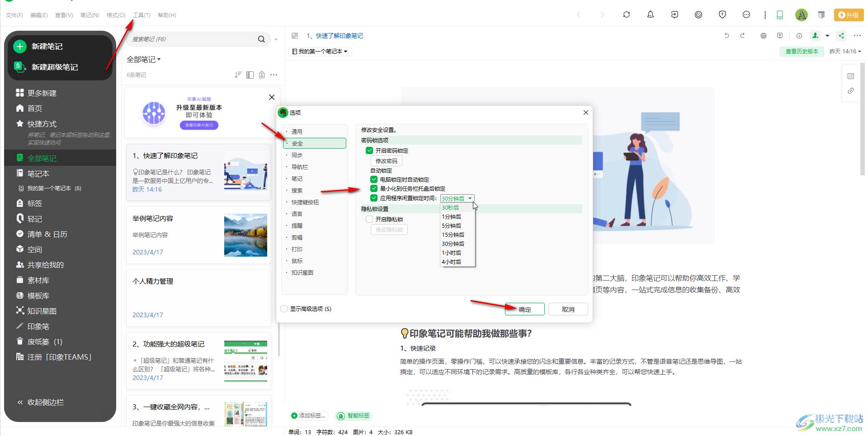Click 添加标签 link below note
The image size is (868, 436).
pyautogui.click(x=308, y=415)
